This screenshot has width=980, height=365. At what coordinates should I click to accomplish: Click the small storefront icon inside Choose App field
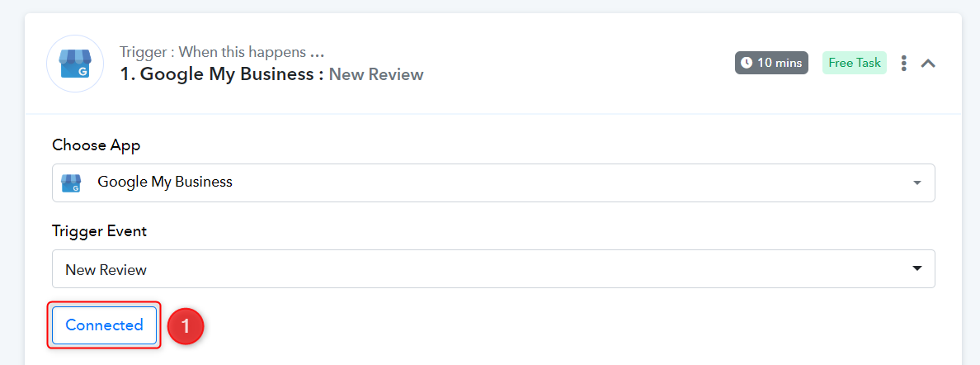tap(71, 182)
